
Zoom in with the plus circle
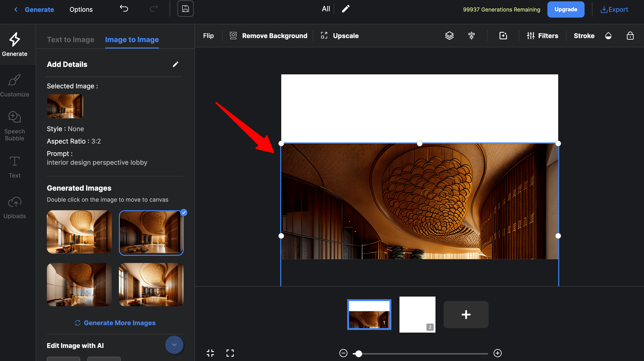[497, 353]
